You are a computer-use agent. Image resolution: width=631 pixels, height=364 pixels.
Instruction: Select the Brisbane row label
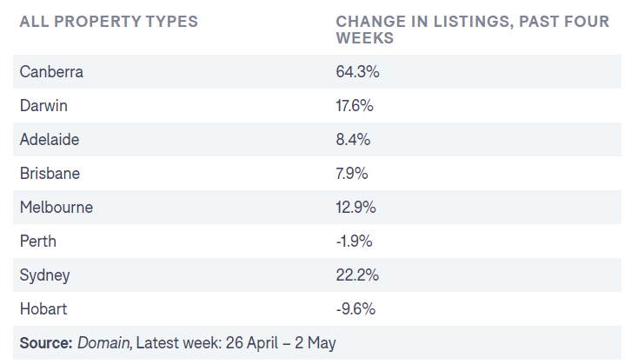click(x=50, y=174)
